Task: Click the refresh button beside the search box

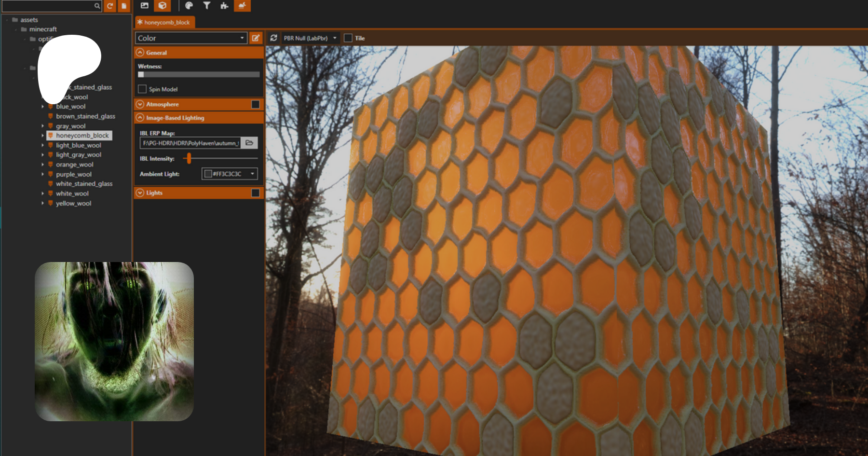Action: click(110, 6)
